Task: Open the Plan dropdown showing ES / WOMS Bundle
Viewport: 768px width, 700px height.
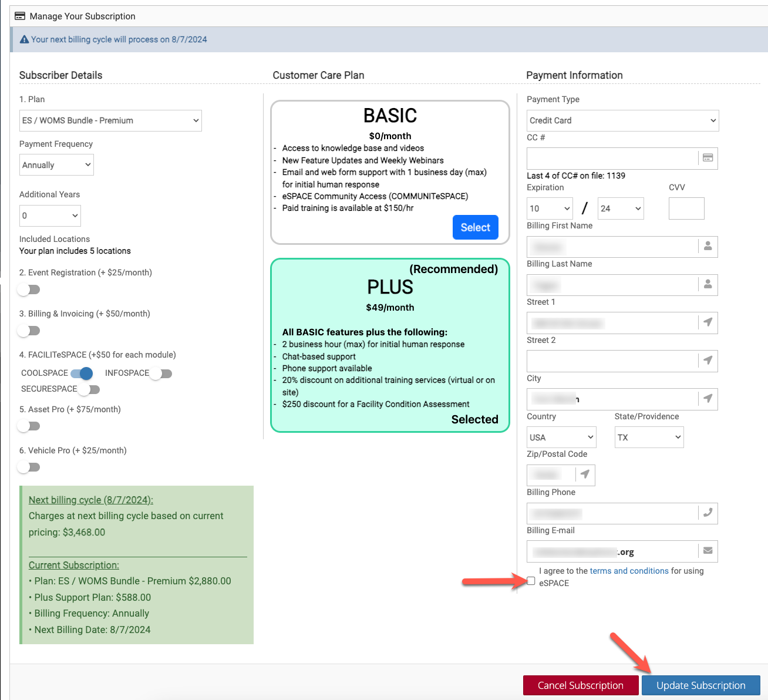Action: point(111,120)
